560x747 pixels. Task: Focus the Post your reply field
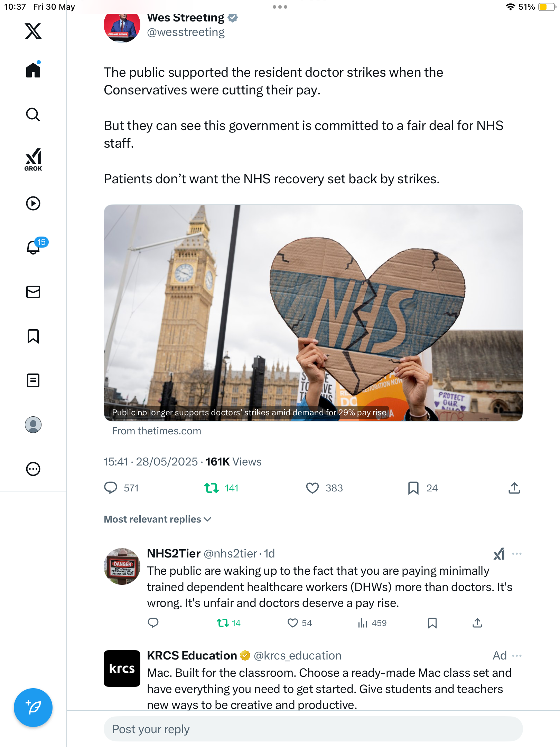coord(313,729)
